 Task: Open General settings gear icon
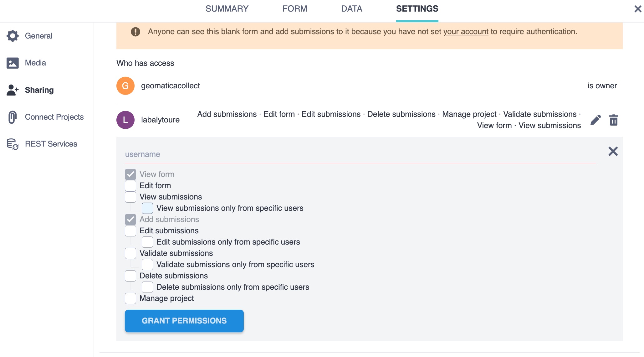pyautogui.click(x=13, y=36)
